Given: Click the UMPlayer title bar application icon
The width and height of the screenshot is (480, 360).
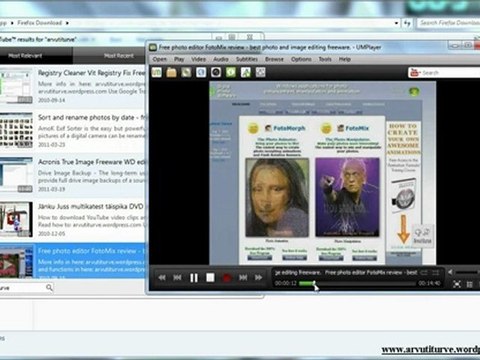Looking at the screenshot, I should (153, 47).
